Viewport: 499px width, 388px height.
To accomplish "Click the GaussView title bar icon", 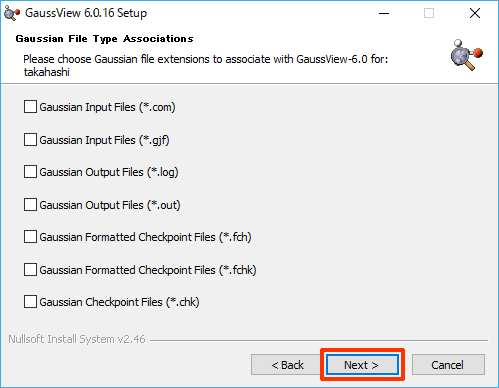I will click(x=11, y=13).
